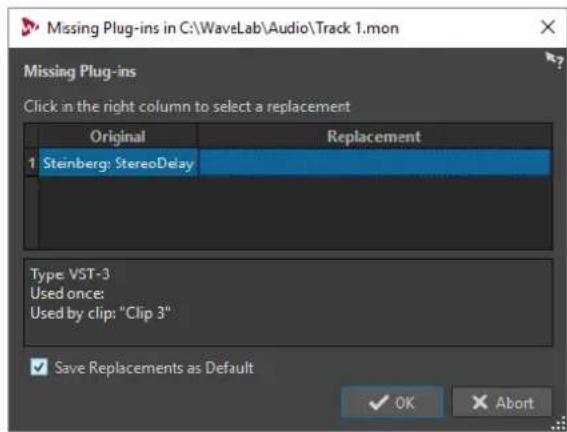This screenshot has width=567, height=432.
Task: Confirm with the OK button
Action: [x=392, y=402]
